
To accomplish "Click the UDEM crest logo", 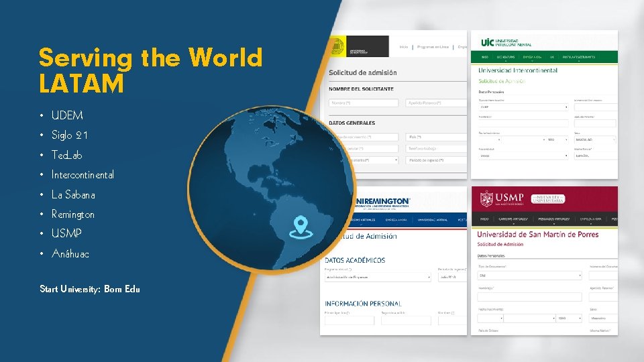I will click(337, 46).
